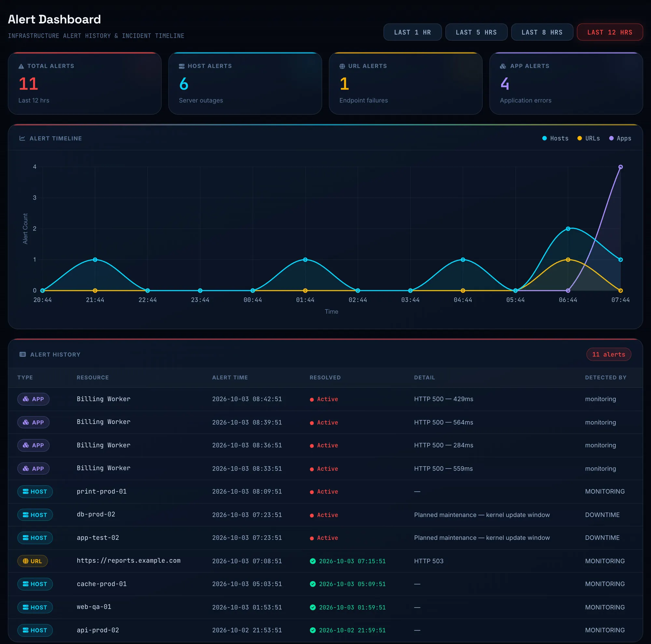Toggle the Apps legend series

pos(620,138)
